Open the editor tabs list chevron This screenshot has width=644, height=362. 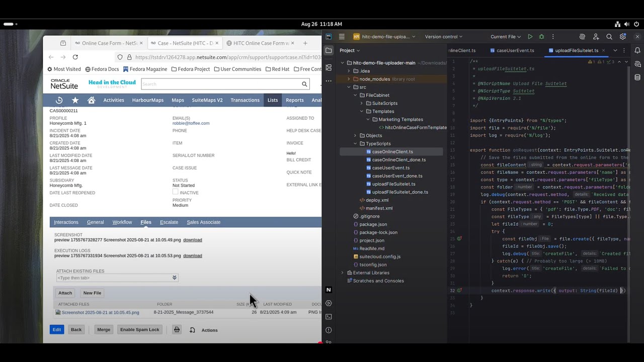pyautogui.click(x=615, y=50)
